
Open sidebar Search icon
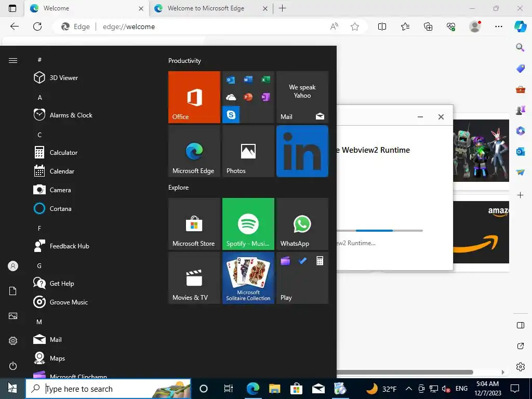[520, 47]
